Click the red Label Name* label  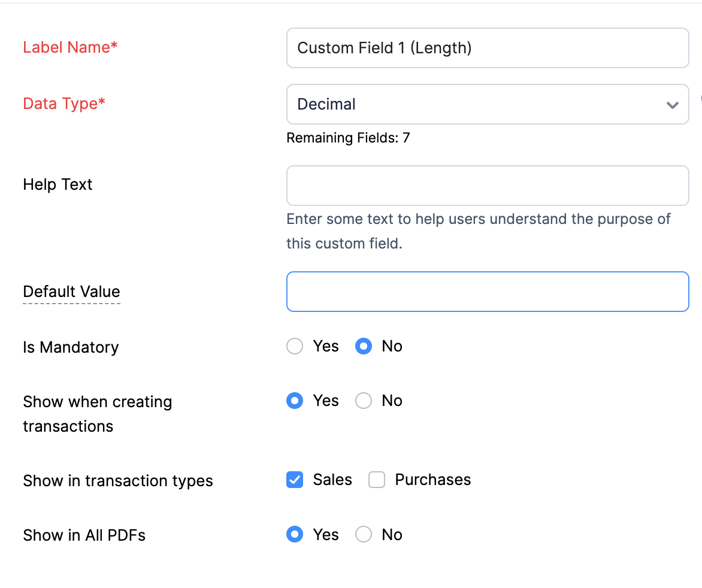click(x=70, y=47)
